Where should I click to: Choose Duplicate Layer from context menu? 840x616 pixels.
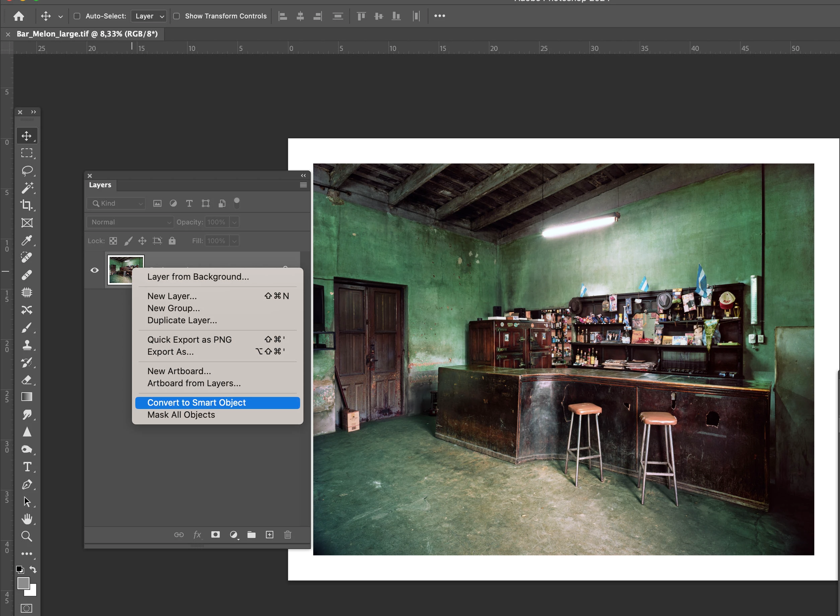[x=182, y=320]
